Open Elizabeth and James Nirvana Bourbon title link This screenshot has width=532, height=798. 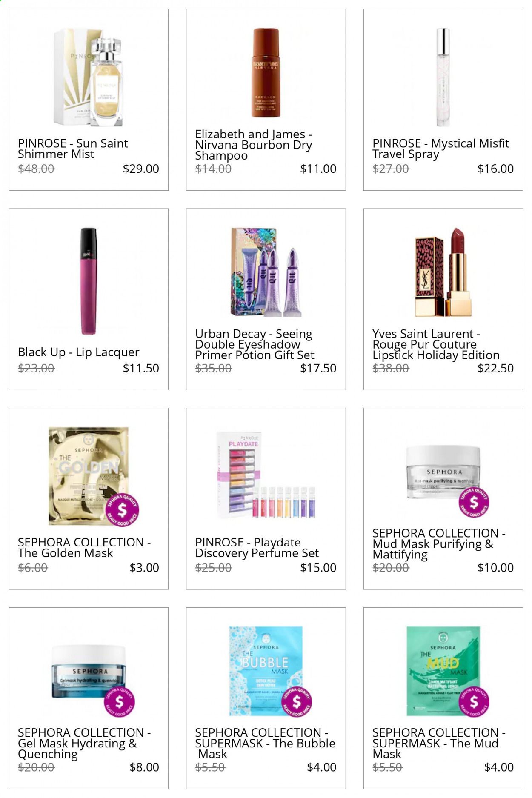point(254,145)
